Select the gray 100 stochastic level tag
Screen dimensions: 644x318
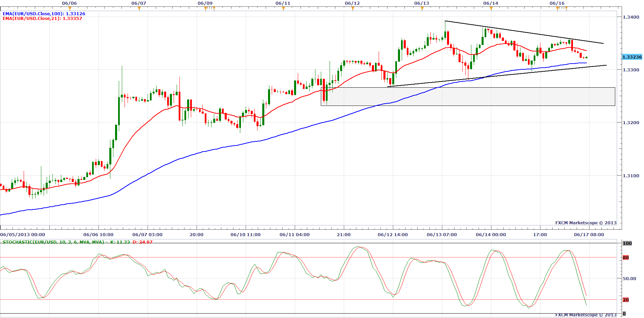tap(627, 244)
